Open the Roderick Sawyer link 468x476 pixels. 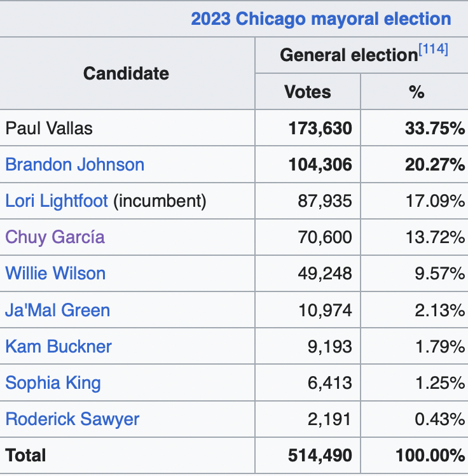tap(72, 419)
